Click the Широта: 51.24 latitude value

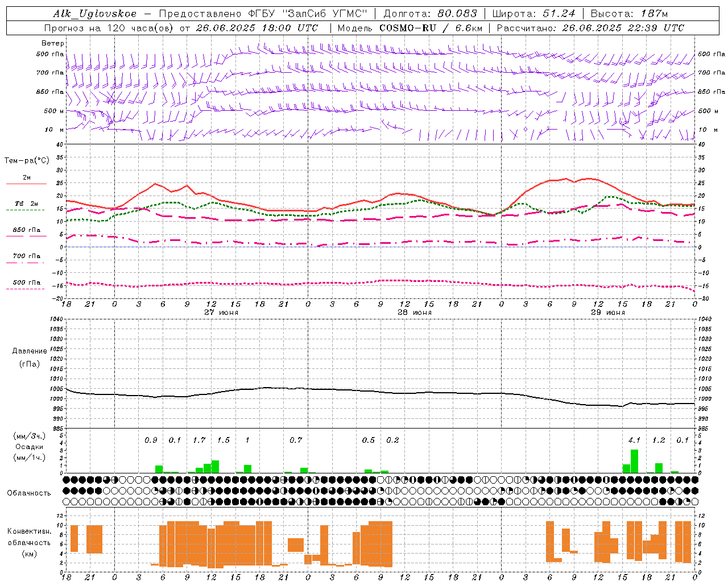(533, 14)
